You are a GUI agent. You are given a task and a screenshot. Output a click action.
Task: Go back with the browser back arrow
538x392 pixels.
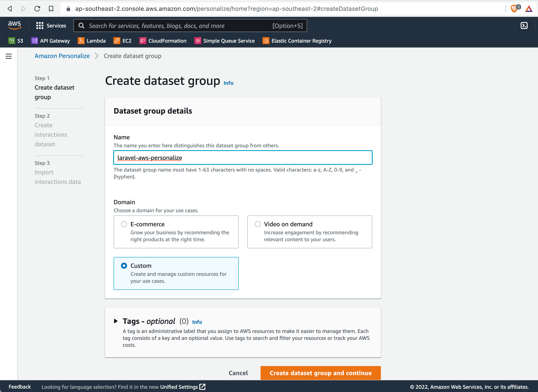(10, 9)
